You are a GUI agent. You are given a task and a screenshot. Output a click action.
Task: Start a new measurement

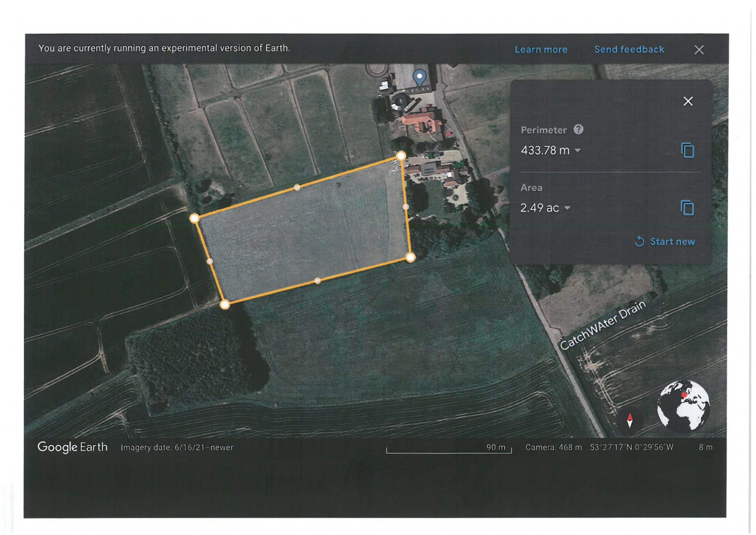(665, 242)
